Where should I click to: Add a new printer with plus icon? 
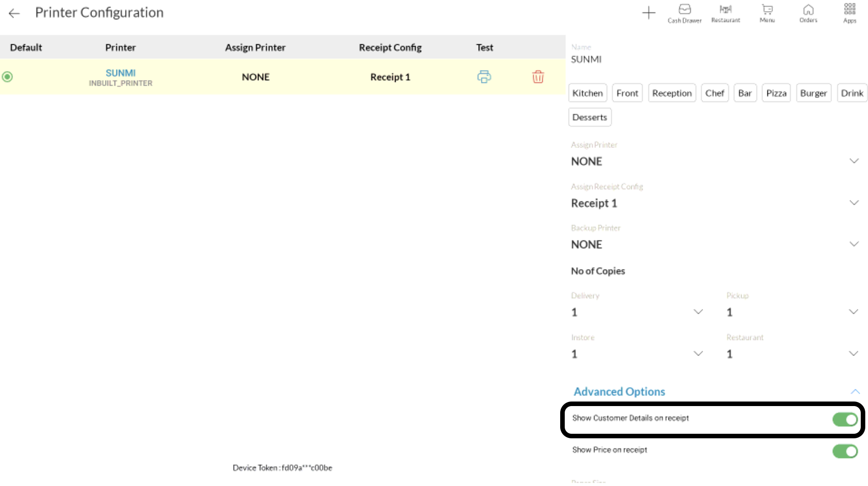648,13
